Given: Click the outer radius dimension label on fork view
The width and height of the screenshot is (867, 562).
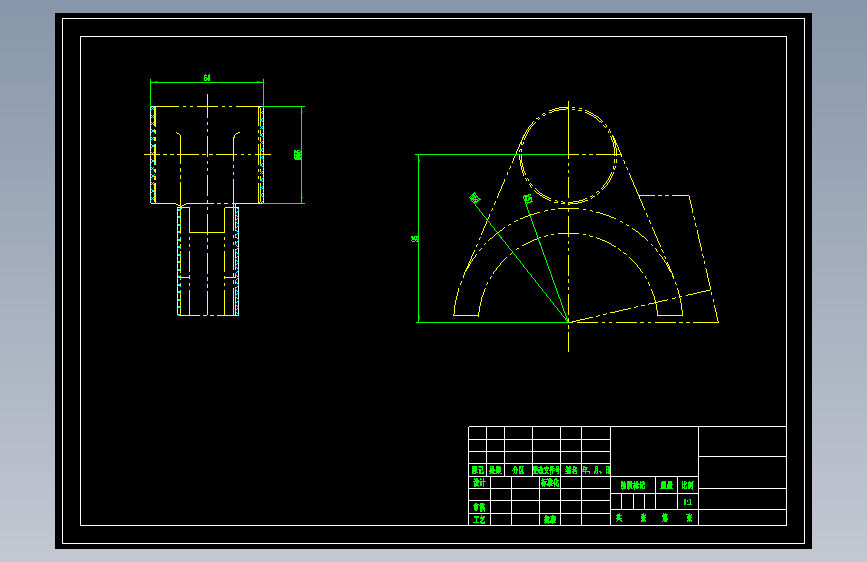Looking at the screenshot, I should pyautogui.click(x=475, y=197).
